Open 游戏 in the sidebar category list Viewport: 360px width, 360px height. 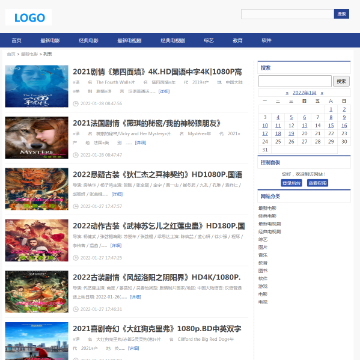(263, 286)
